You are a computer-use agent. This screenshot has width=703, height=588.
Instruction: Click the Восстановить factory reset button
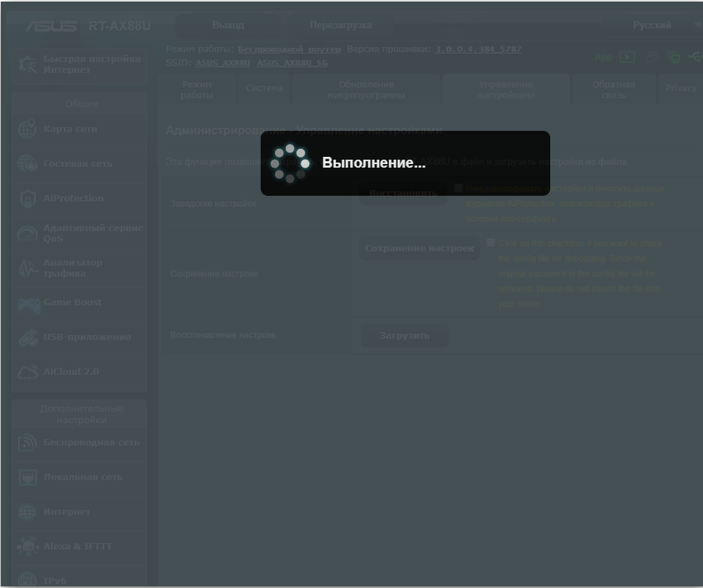403,193
